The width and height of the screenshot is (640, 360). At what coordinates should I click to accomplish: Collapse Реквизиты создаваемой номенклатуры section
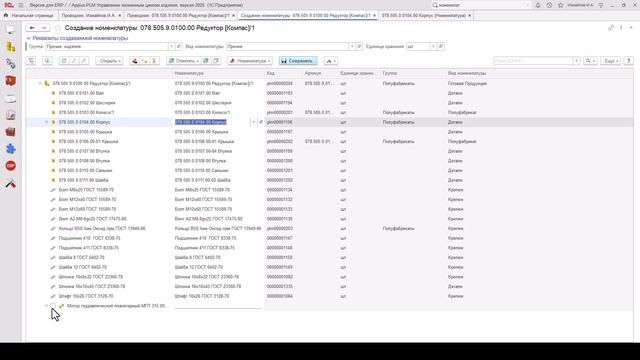pyautogui.click(x=29, y=38)
